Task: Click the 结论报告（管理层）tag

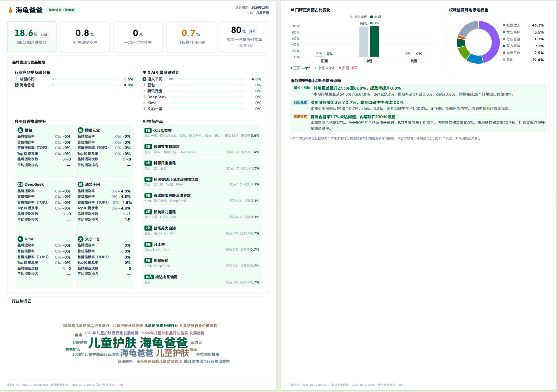Action: point(63,10)
